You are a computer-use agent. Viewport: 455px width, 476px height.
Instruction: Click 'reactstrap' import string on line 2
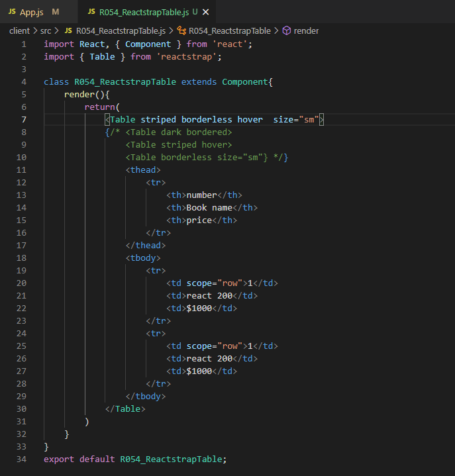coord(187,57)
